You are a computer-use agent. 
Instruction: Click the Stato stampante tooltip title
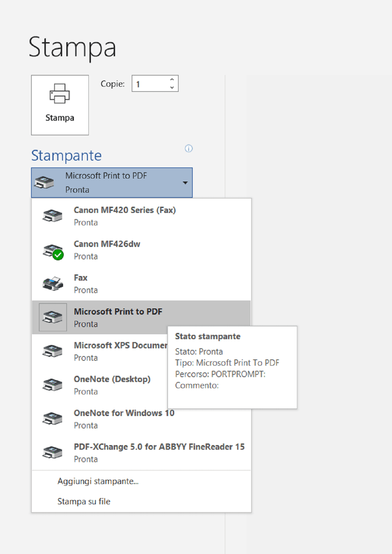208,336
